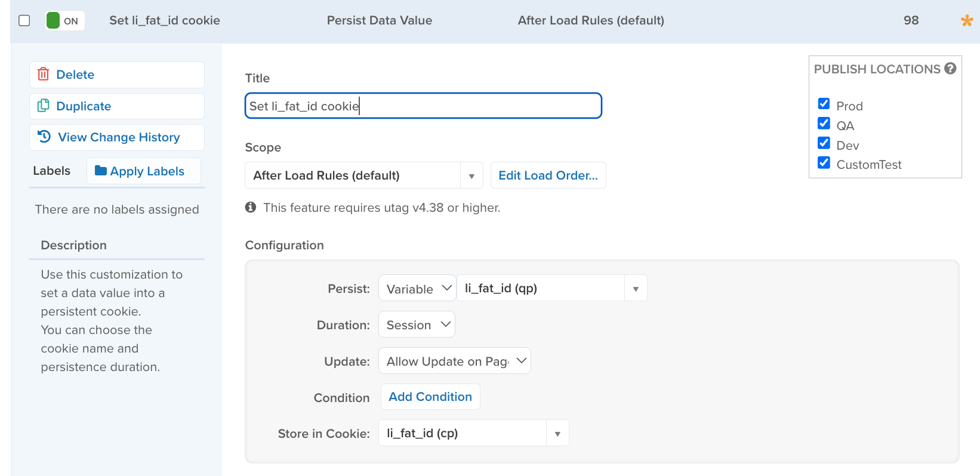The width and height of the screenshot is (980, 476).
Task: Click the trash can Delete icon
Action: point(44,75)
